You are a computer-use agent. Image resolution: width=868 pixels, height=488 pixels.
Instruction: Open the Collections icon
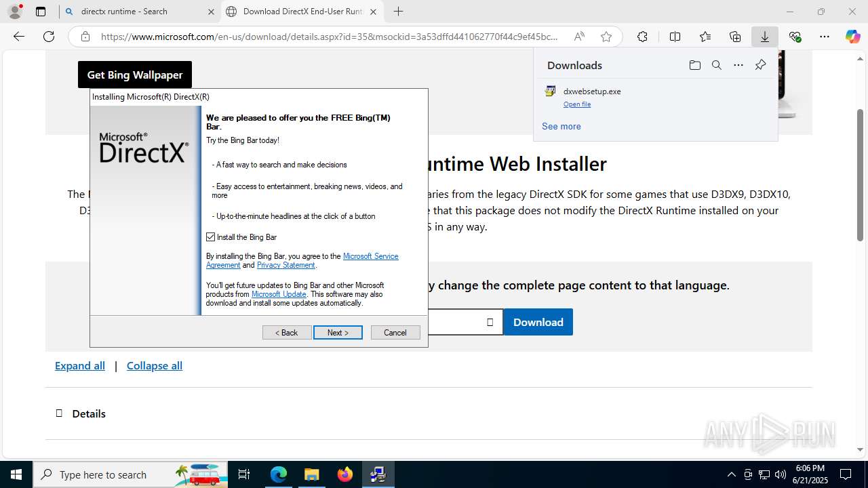point(735,37)
